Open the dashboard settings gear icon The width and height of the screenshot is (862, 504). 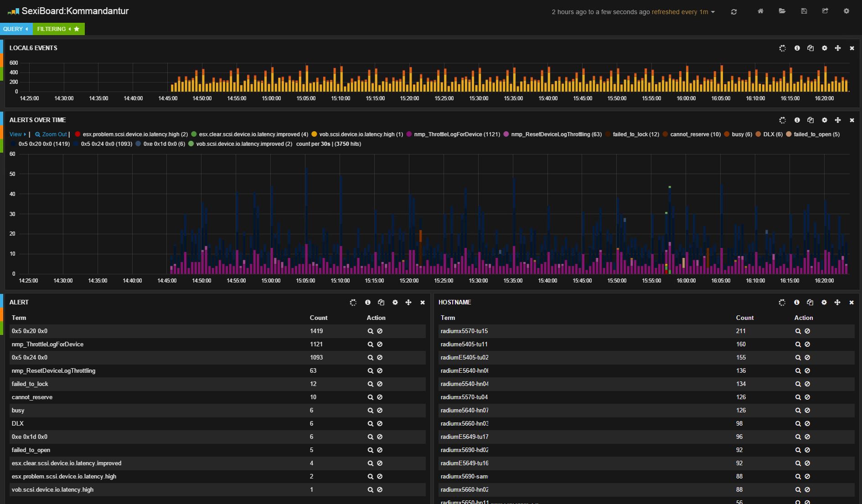click(847, 11)
